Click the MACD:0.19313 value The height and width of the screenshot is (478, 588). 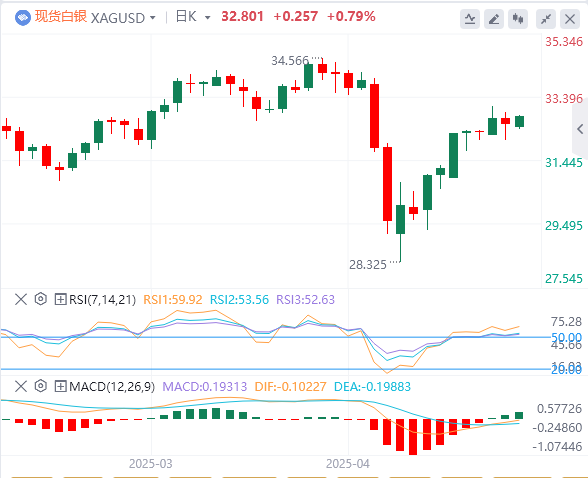[x=205, y=387]
